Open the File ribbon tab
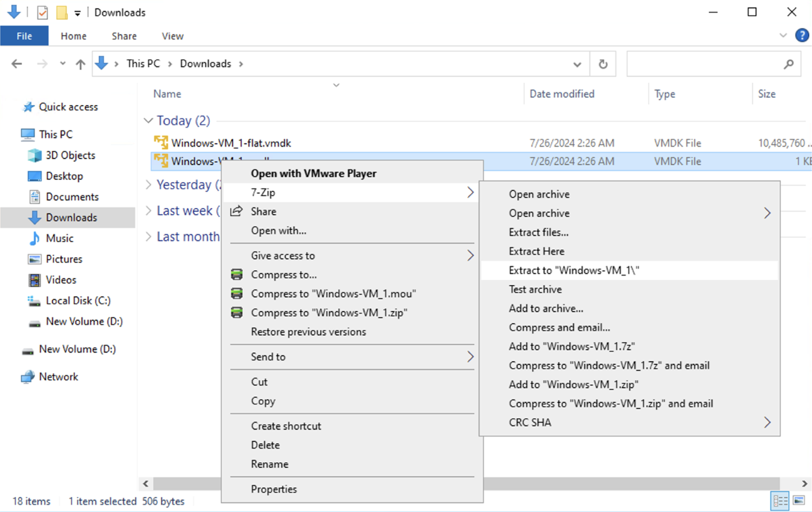This screenshot has width=812, height=512. pos(24,36)
